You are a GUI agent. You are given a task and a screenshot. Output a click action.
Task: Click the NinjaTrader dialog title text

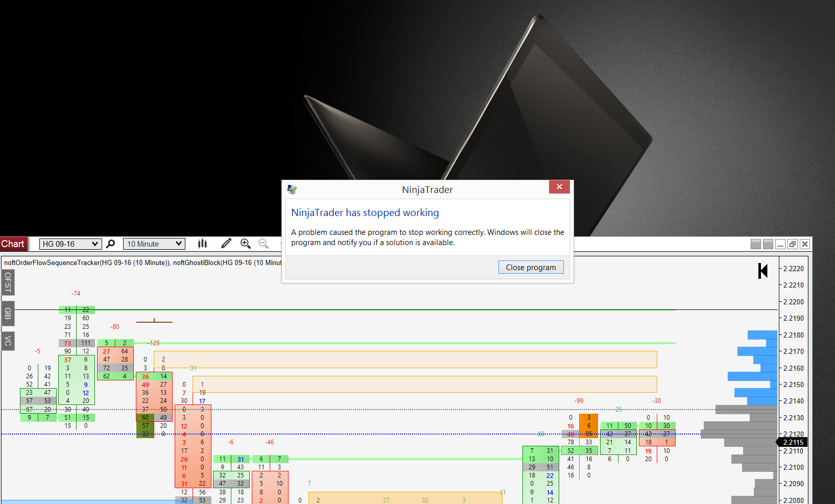coord(427,189)
